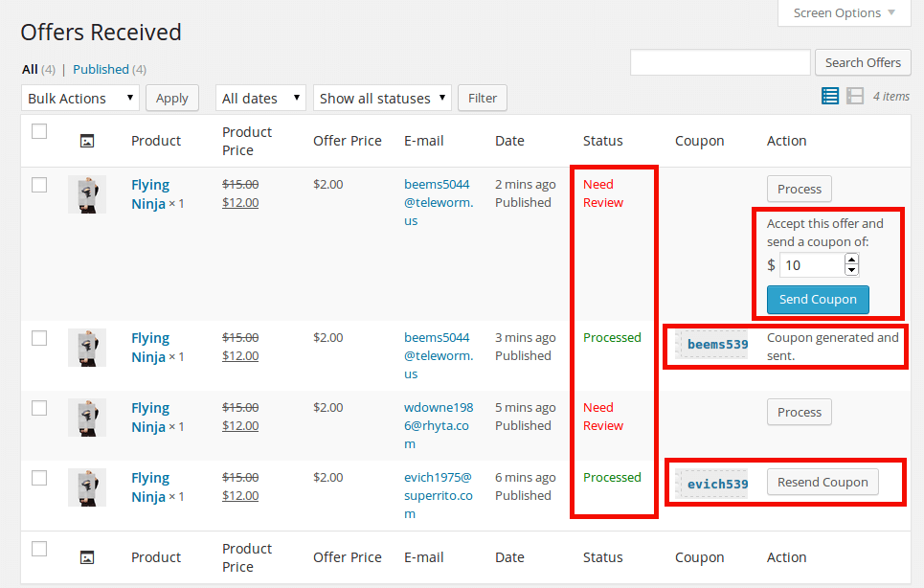This screenshot has width=924, height=588.
Task: Expand the Screen Options panel
Action: tap(843, 12)
